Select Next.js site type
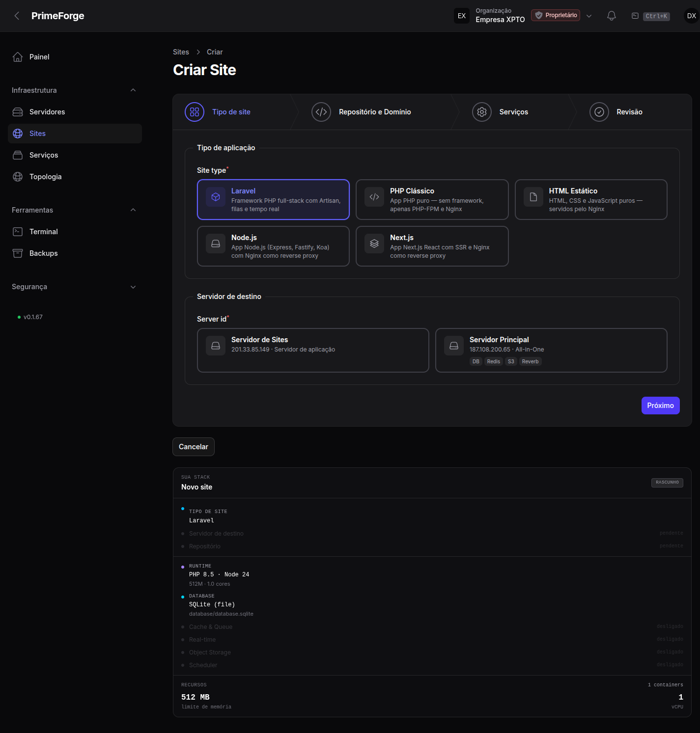The height and width of the screenshot is (733, 700). pos(432,246)
